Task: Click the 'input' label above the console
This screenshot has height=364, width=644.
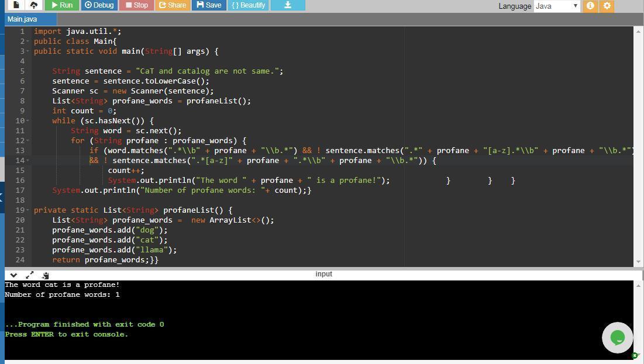Action: point(323,273)
